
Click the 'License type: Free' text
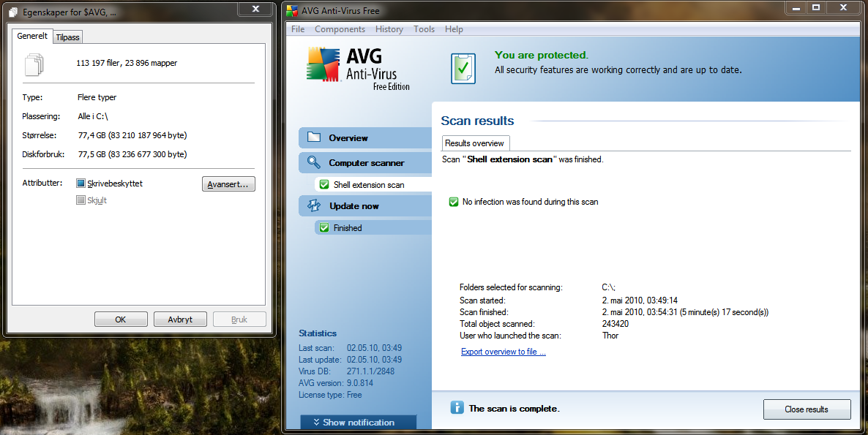point(331,395)
